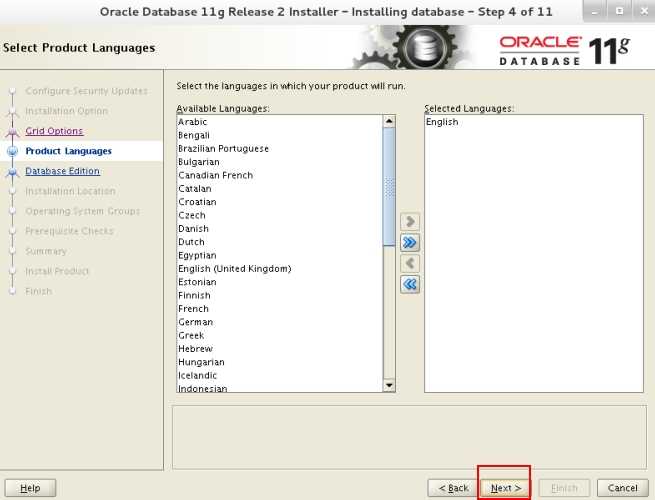
Task: Close the installer window
Action: coord(643,11)
